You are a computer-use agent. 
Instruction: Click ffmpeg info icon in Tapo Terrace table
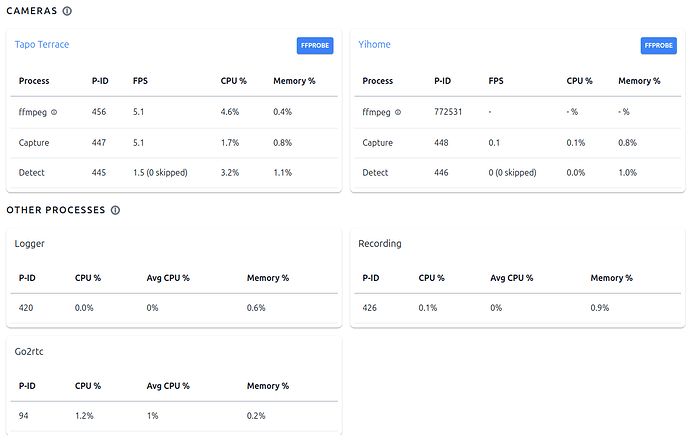click(54, 112)
